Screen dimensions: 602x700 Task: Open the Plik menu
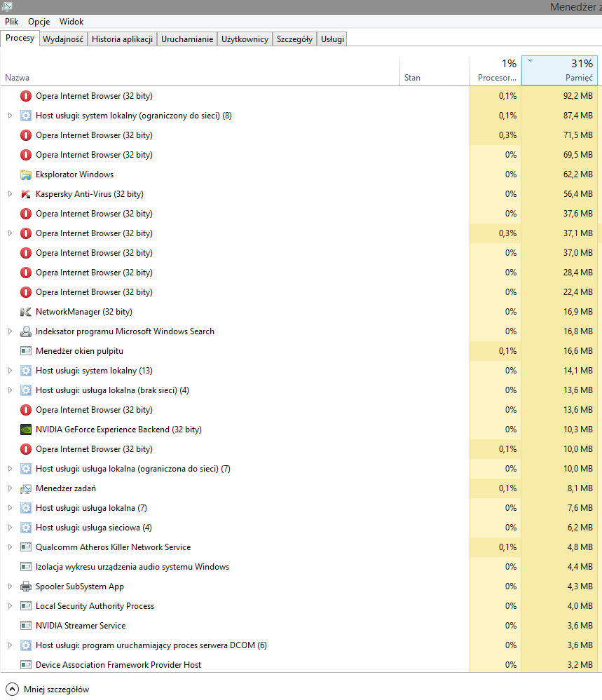point(12,22)
